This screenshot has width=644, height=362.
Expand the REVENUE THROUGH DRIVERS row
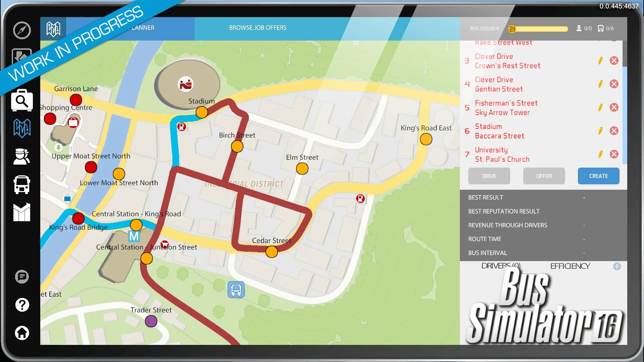(543, 225)
